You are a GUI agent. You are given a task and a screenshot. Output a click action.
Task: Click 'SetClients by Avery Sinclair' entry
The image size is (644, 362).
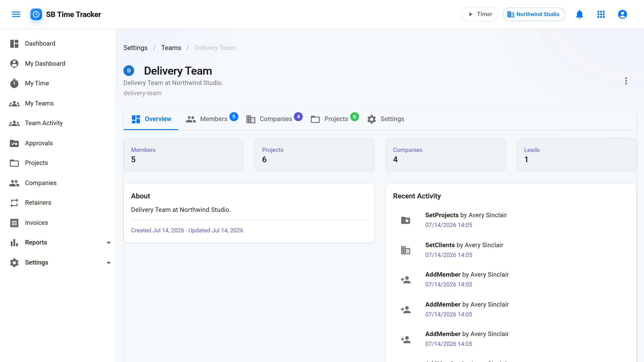464,245
